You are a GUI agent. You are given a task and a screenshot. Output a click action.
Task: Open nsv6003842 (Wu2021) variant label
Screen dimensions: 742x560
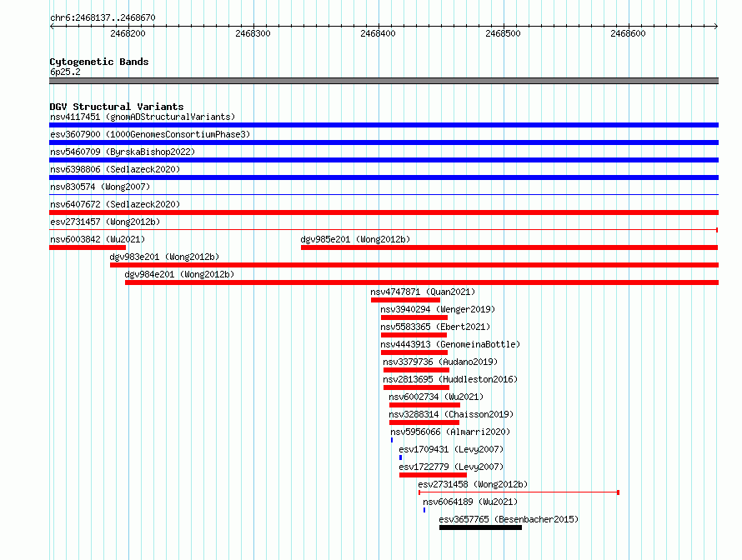tap(98, 239)
